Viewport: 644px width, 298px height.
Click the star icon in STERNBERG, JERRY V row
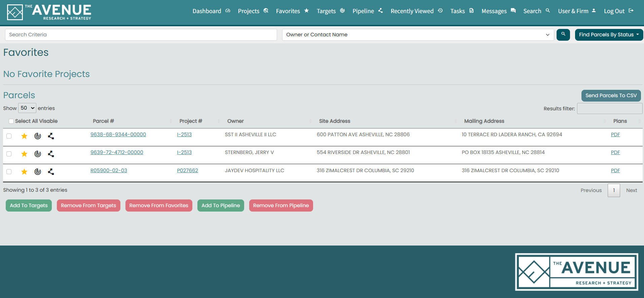point(24,154)
